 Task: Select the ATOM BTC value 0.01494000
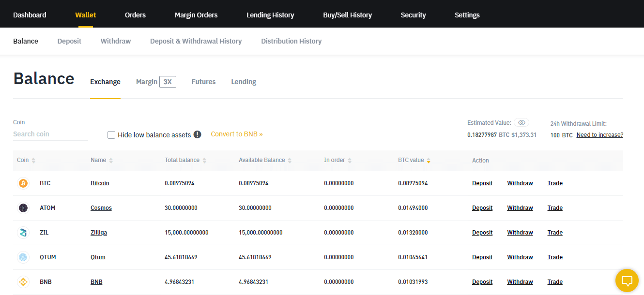[x=413, y=208]
